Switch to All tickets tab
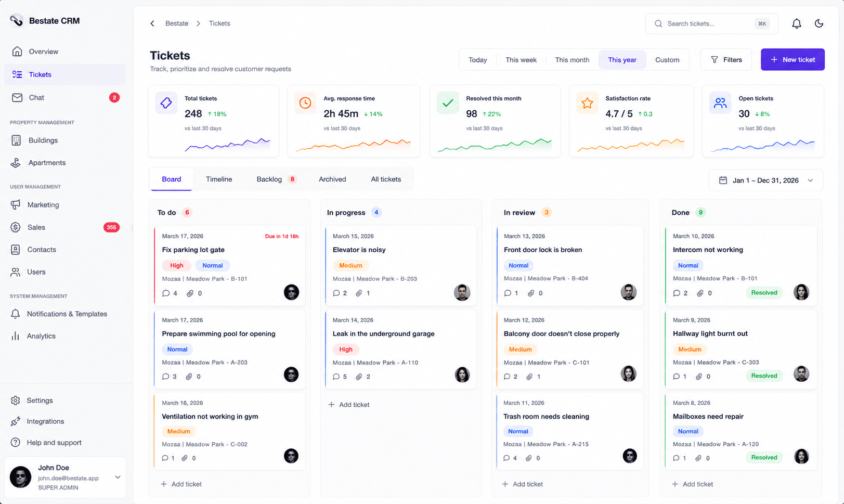 [386, 179]
